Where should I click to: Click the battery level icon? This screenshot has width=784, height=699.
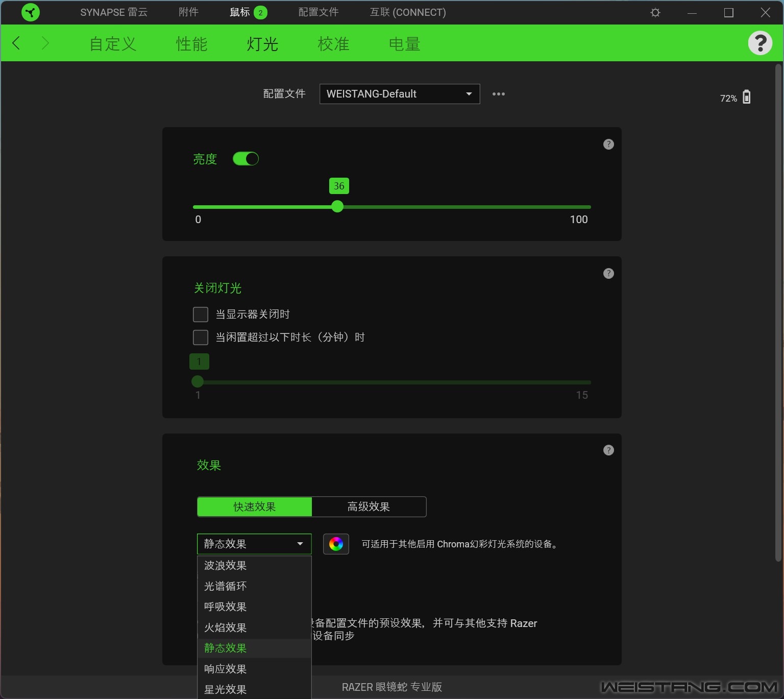(747, 97)
